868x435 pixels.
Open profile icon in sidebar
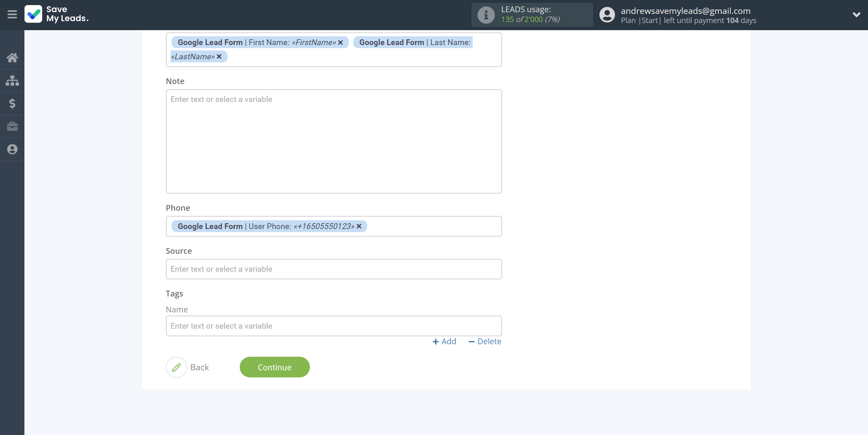coord(12,149)
